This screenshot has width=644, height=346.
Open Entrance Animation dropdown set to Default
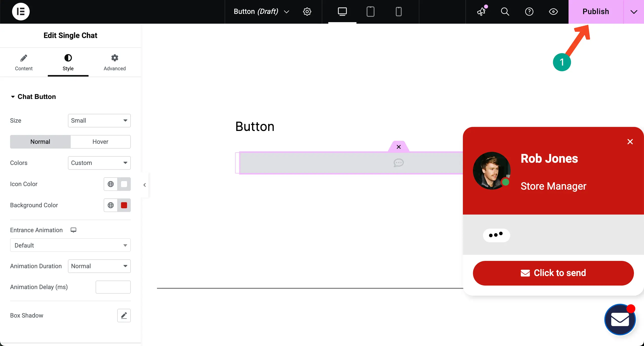coord(70,245)
